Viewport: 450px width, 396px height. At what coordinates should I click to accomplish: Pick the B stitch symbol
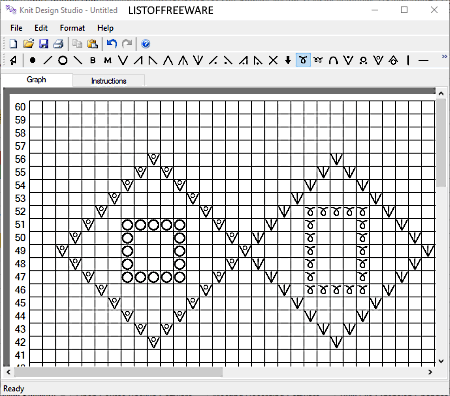[x=93, y=60]
